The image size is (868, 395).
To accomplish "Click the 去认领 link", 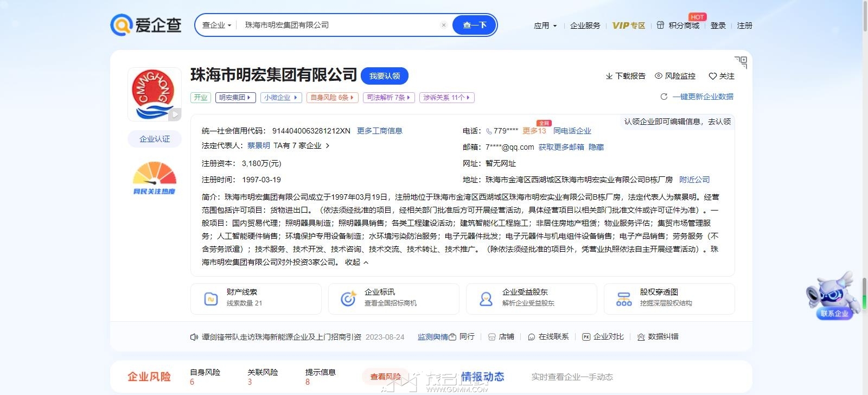I will 719,122.
